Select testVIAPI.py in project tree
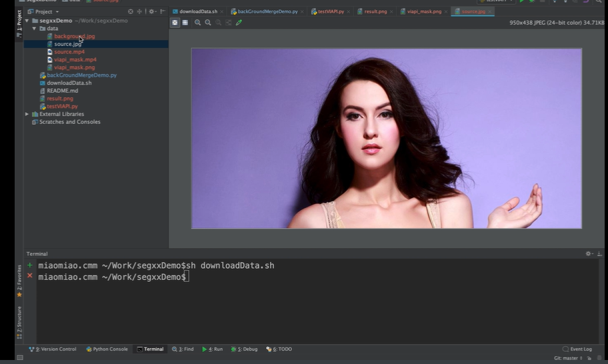Viewport: 608px width, 364px height. click(62, 106)
